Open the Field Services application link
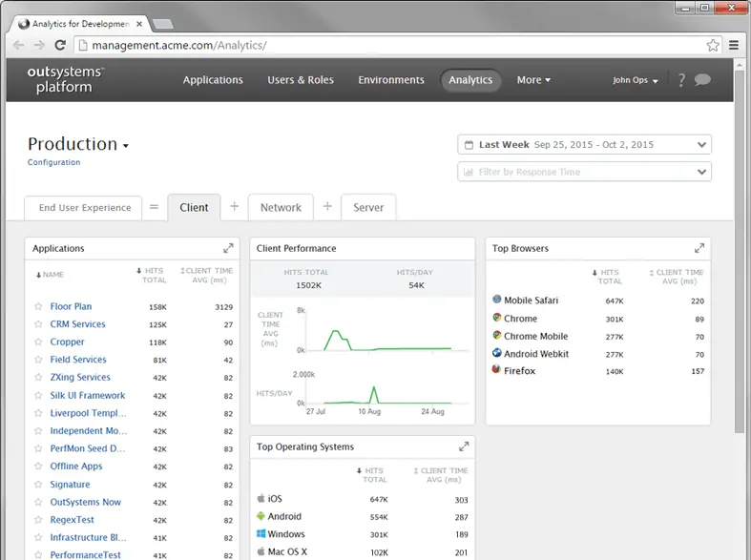 coord(78,360)
